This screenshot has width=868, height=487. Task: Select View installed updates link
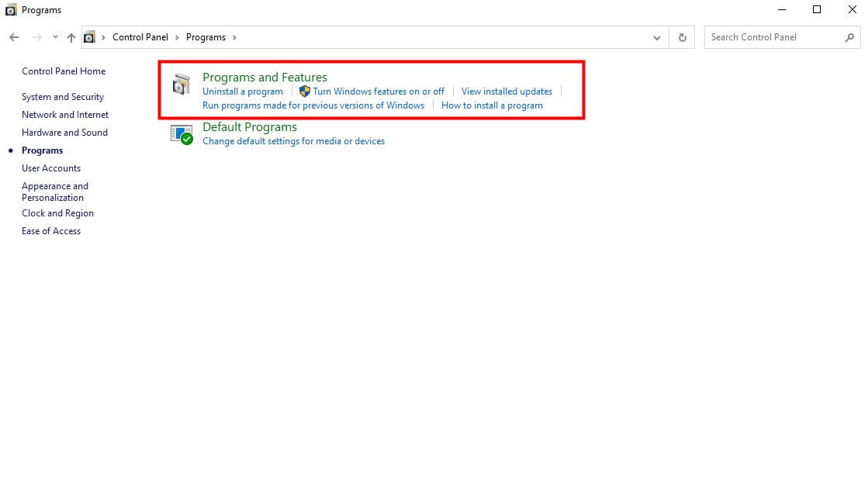pos(507,92)
